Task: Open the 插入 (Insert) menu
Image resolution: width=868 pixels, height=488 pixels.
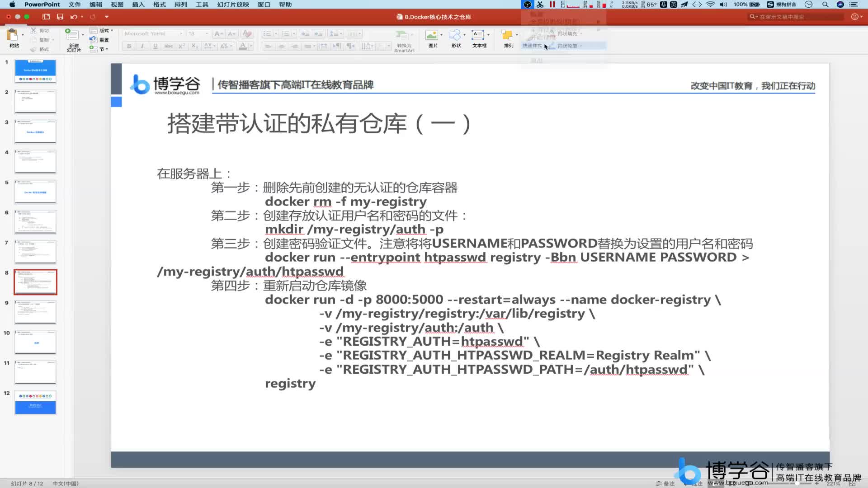Action: click(x=138, y=5)
